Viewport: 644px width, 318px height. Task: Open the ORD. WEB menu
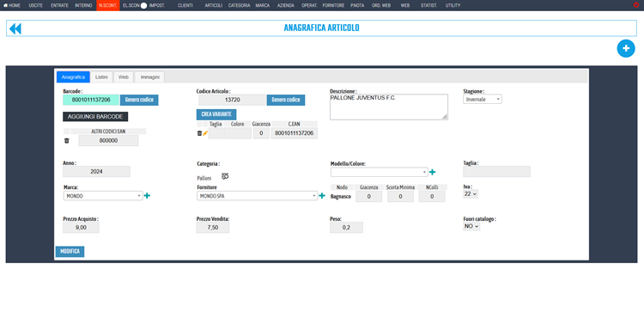point(381,5)
